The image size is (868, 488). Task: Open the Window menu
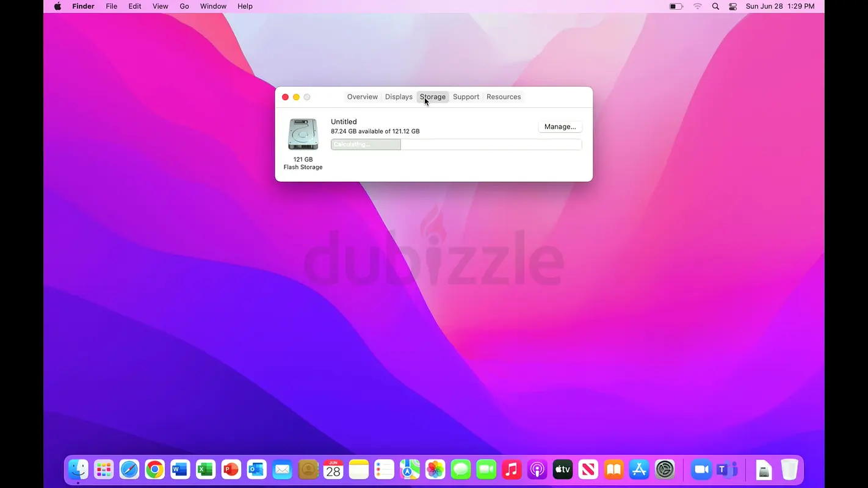214,6
